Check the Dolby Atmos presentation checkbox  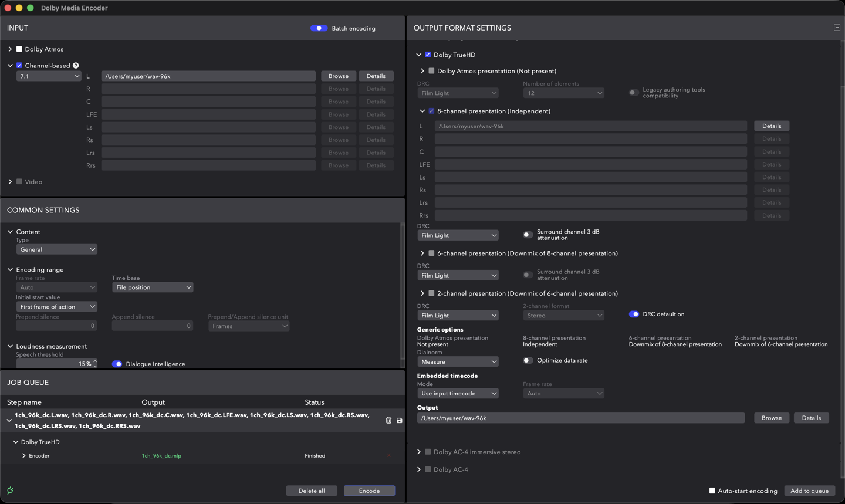click(x=431, y=71)
